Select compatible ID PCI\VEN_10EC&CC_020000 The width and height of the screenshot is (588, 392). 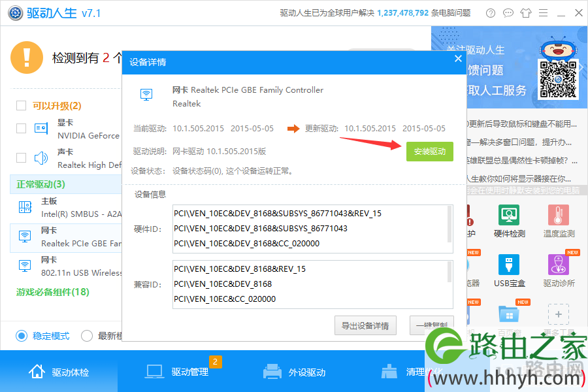tap(225, 299)
